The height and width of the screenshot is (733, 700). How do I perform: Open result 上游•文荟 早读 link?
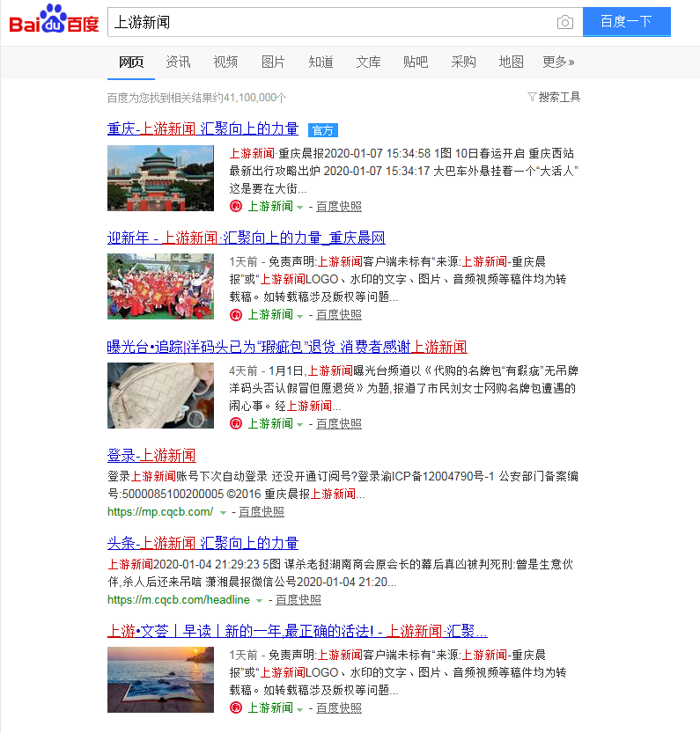tap(297, 631)
